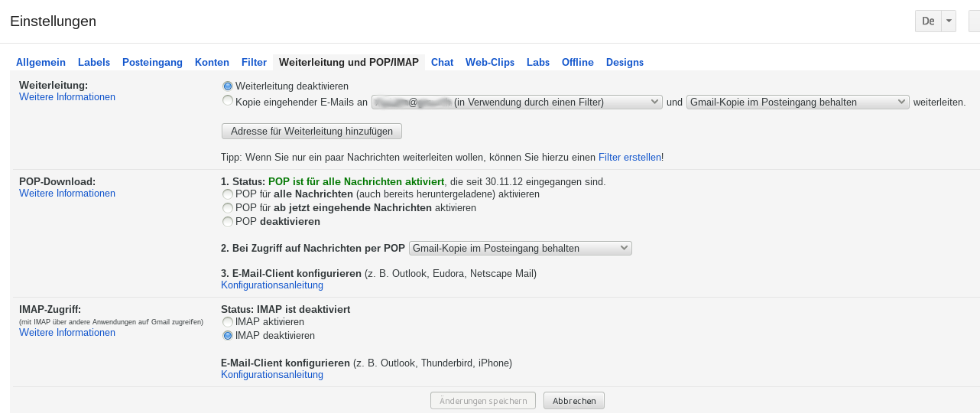This screenshot has width=980, height=420.
Task: Go to the Labs tab
Action: pos(537,63)
